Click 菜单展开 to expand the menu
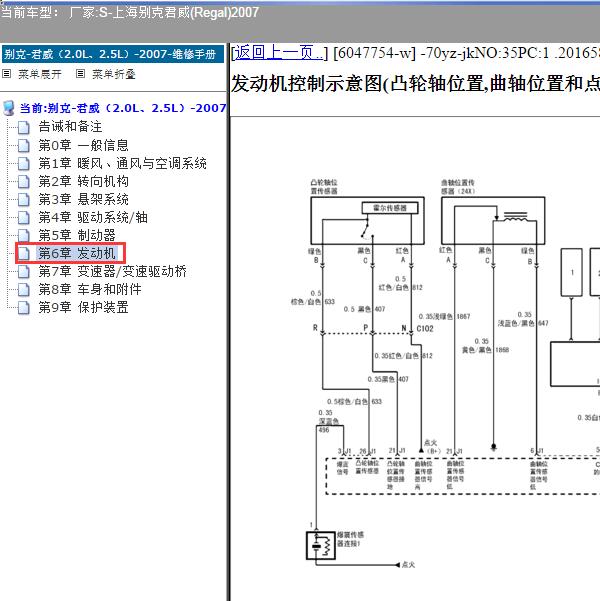The height and width of the screenshot is (601, 600). point(39,74)
